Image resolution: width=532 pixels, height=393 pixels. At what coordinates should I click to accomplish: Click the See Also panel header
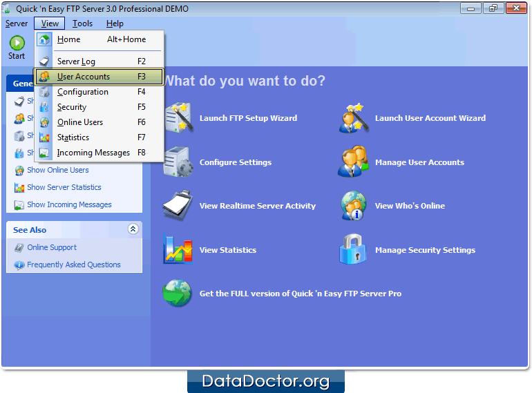75,230
